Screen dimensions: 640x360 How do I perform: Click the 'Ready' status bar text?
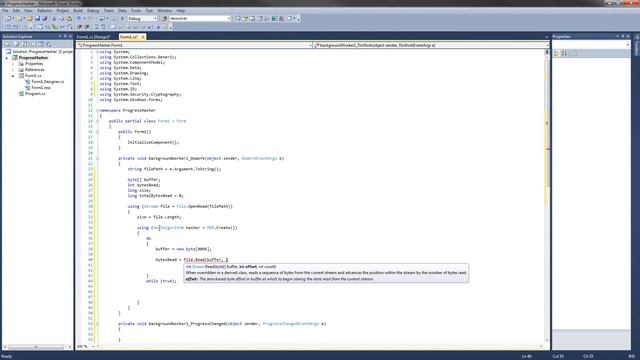click(7, 356)
